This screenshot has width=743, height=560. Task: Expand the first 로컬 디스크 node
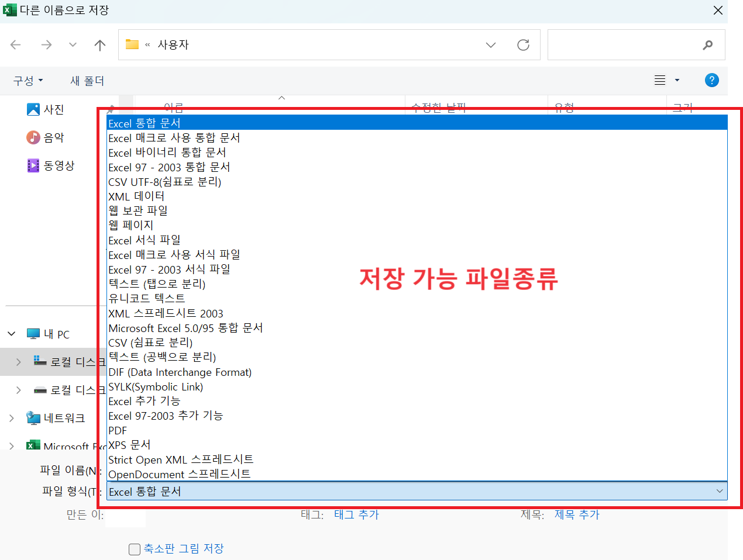pyautogui.click(x=18, y=362)
